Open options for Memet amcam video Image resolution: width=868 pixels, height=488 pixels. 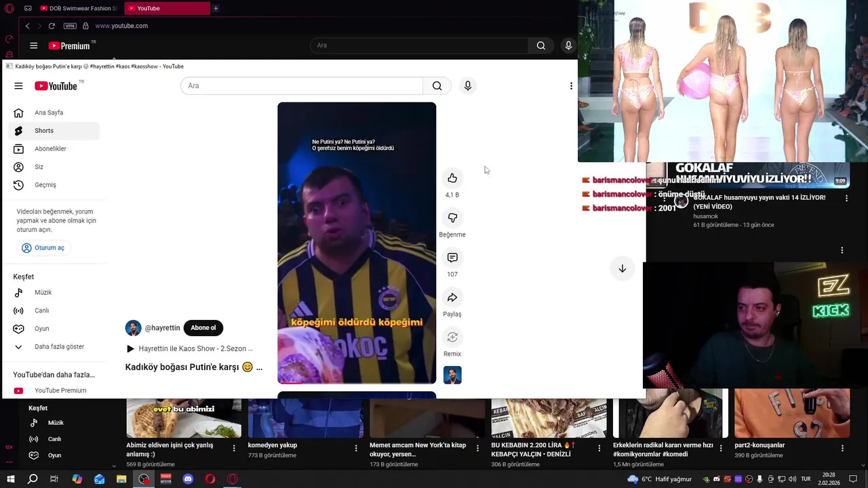(477, 448)
